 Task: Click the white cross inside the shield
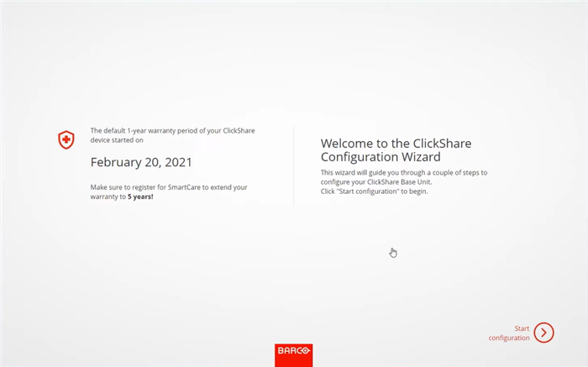point(66,139)
